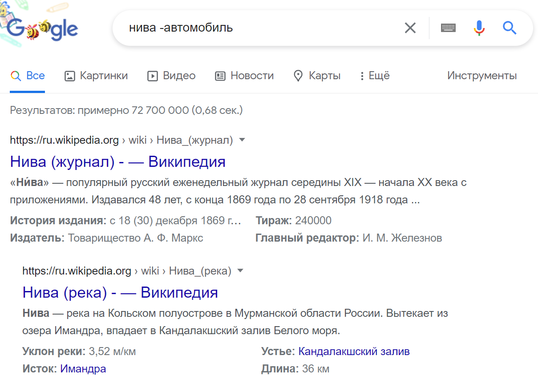Viewport: 538px width, 392px height.
Task: Go to the Новости tab
Action: click(244, 76)
